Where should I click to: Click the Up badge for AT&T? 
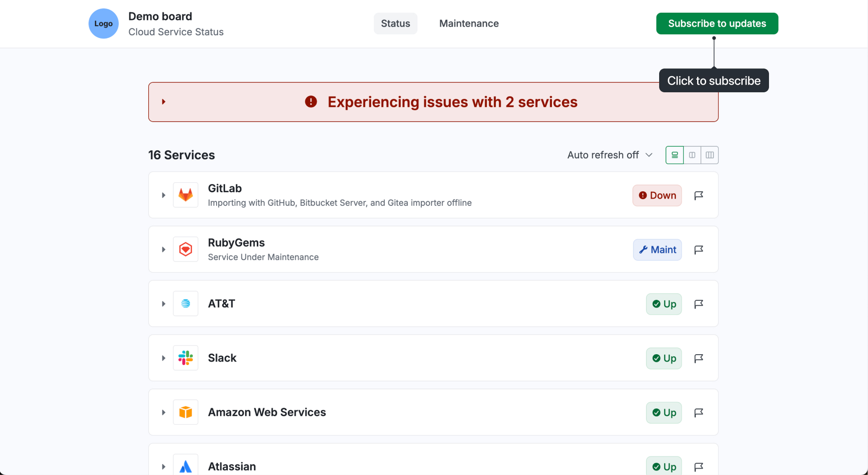664,304
